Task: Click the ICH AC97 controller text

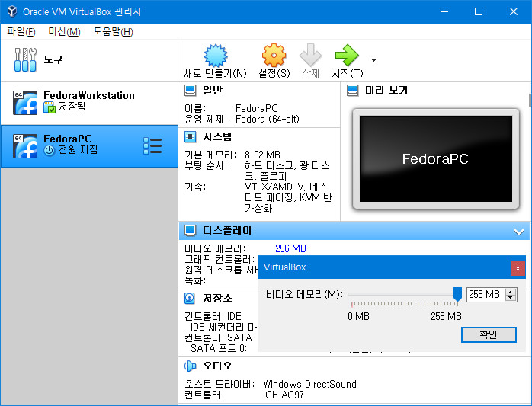Action: (284, 395)
